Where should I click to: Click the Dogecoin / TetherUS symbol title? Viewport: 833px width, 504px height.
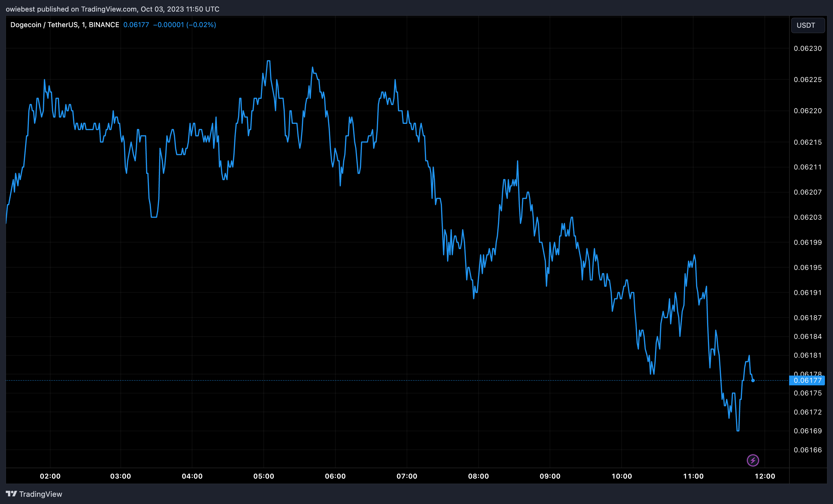tap(65, 25)
